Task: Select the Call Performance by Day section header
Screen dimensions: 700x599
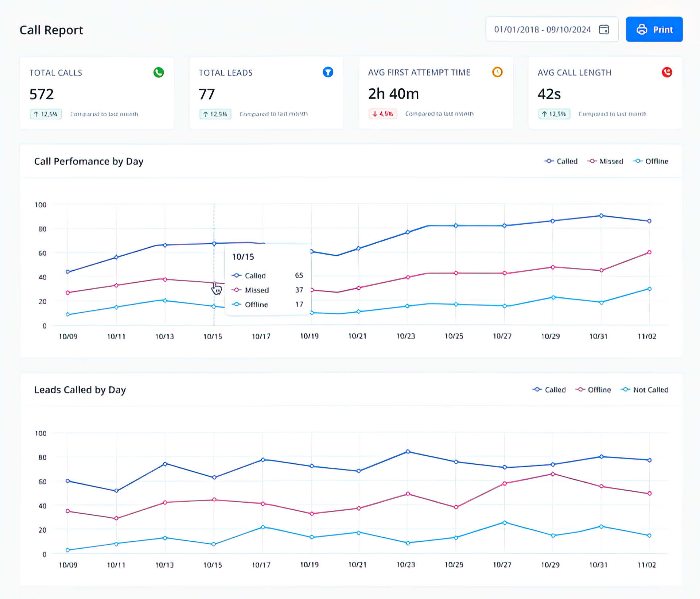Action: point(89,161)
